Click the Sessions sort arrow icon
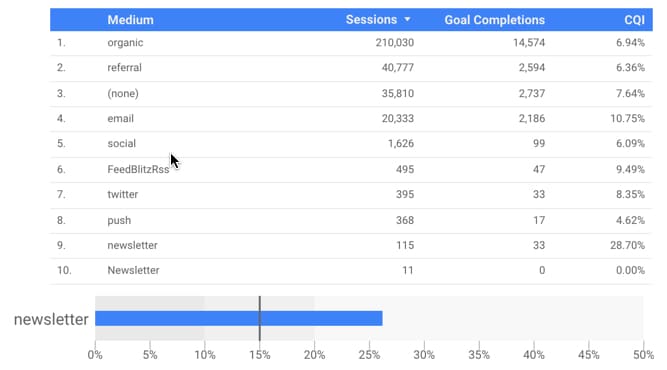667x370 pixels. tap(407, 20)
